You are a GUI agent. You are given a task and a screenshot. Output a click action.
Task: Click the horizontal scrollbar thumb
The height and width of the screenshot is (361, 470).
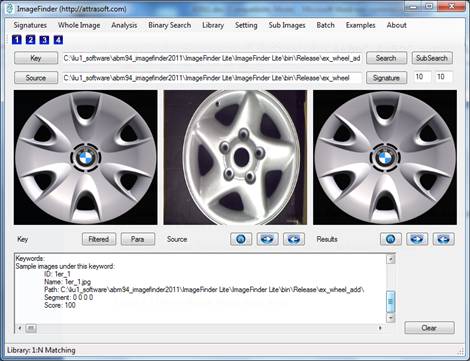pyautogui.click(x=31, y=328)
